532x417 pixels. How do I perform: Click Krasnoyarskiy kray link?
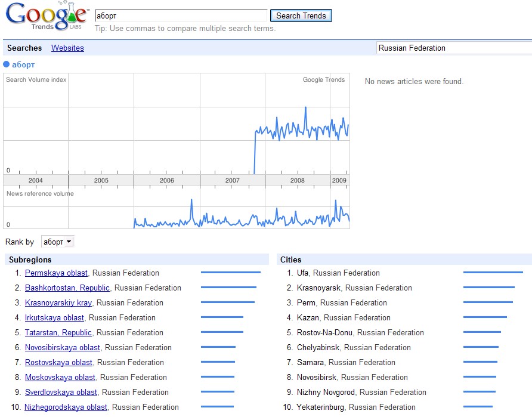(x=58, y=303)
